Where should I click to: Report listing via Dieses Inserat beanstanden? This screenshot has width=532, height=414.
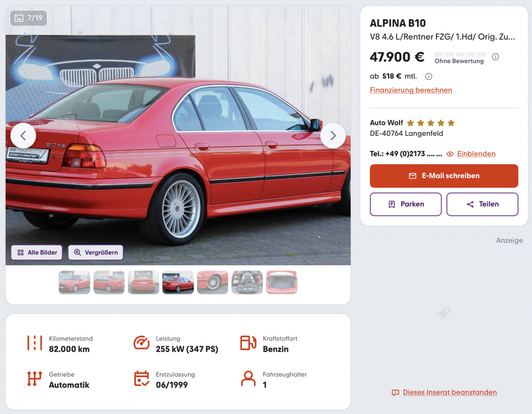(x=449, y=392)
